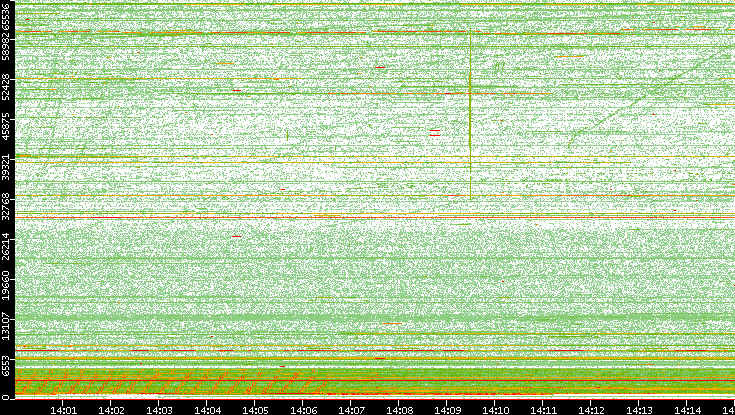Select the 6553 vertical axis label
This screenshot has width=735, height=415.
(7, 364)
